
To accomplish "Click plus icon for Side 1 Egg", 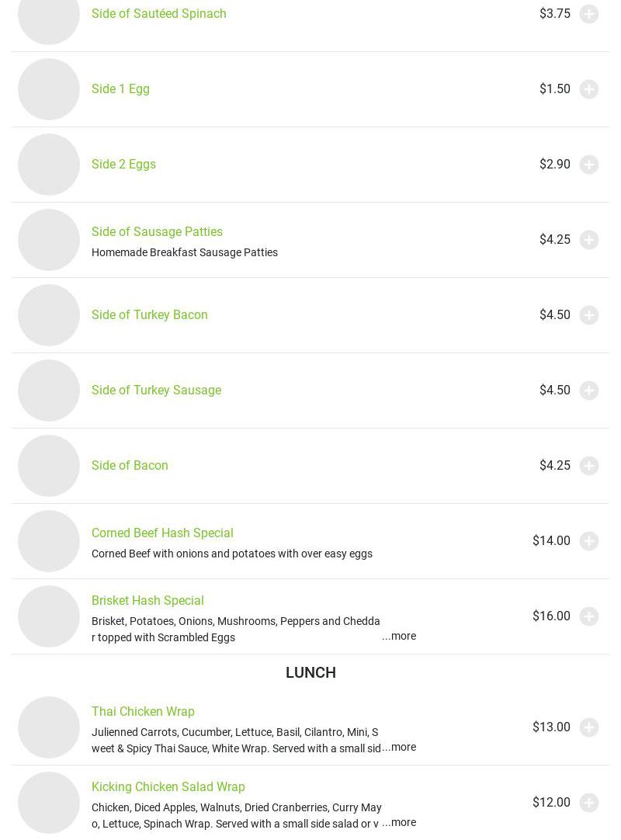I will 589,89.
